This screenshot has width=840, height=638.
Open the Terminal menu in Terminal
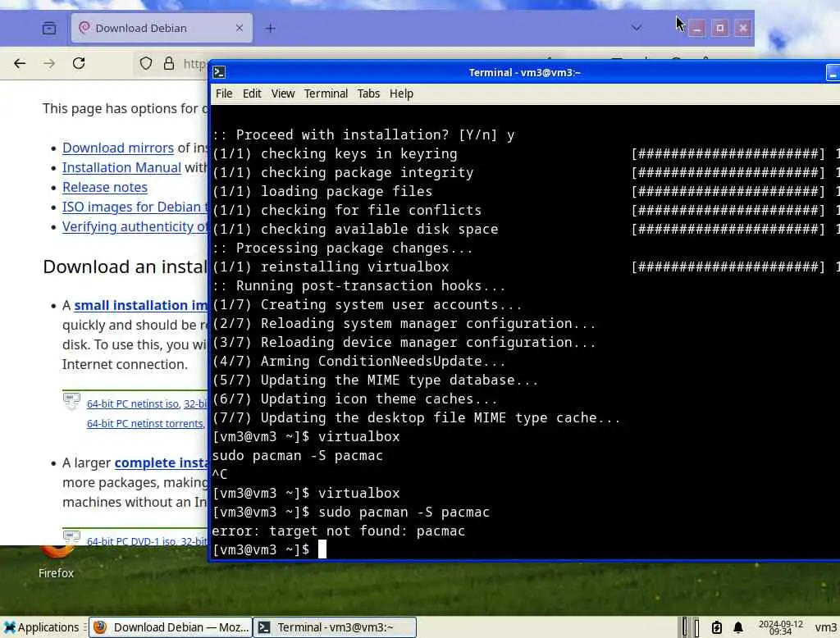pyautogui.click(x=326, y=93)
